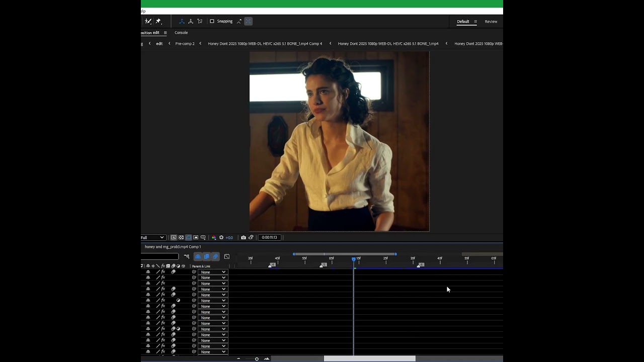Open the fourth layer row's None parent dropdown
The width and height of the screenshot is (644, 362).
213,289
